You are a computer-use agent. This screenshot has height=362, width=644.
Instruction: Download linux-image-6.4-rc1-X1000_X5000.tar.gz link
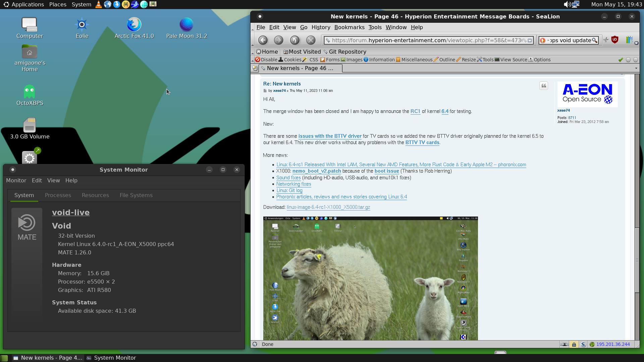[328, 207]
